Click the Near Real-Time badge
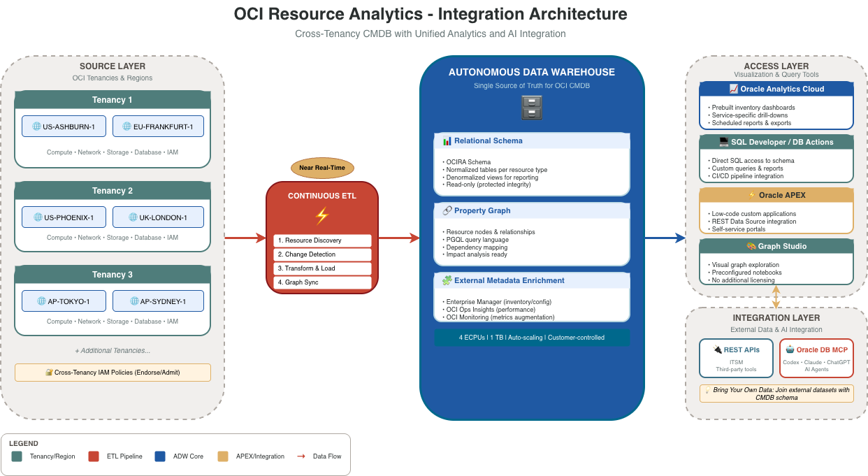Screen dimensions: 868x476 [x=322, y=168]
